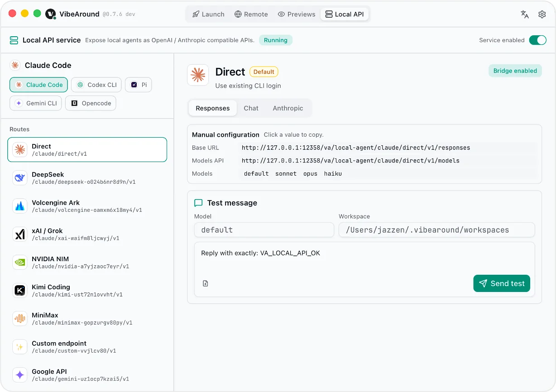Image resolution: width=556 pixels, height=392 pixels.
Task: Click the Workspace path input field
Action: click(x=437, y=230)
